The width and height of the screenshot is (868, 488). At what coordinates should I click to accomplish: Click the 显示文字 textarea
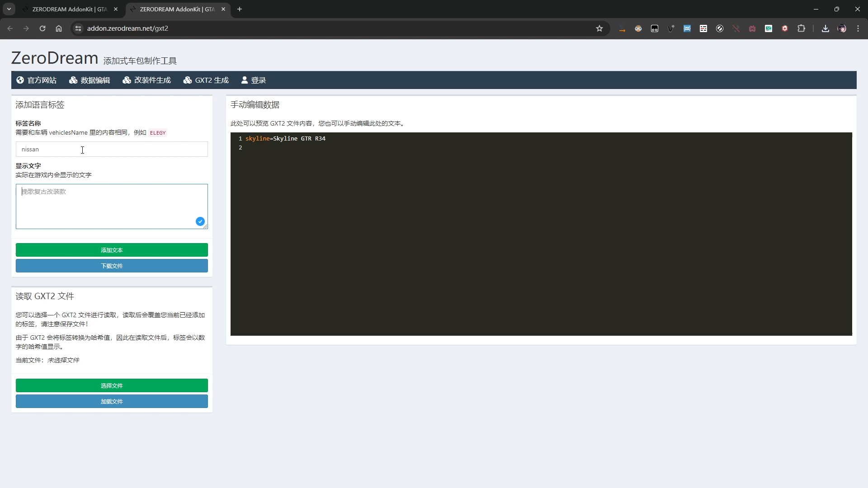112,206
